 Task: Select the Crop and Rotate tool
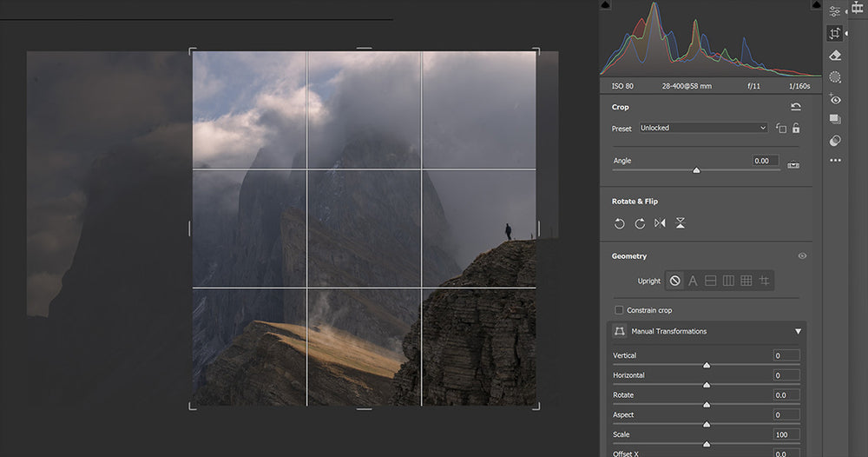pyautogui.click(x=835, y=33)
